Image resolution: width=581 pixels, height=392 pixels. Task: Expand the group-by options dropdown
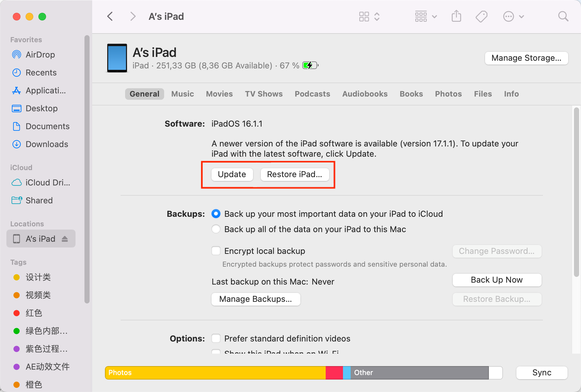click(x=426, y=16)
